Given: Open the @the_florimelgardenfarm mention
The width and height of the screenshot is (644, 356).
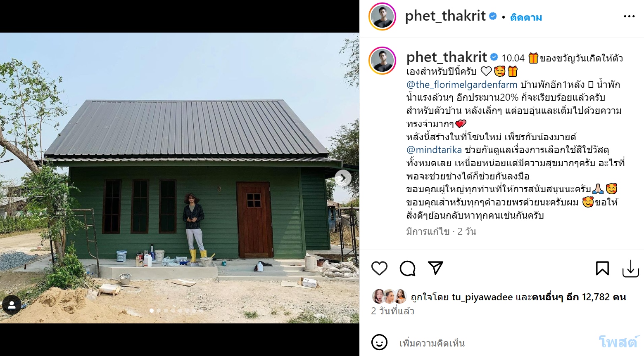Looking at the screenshot, I should 462,85.
